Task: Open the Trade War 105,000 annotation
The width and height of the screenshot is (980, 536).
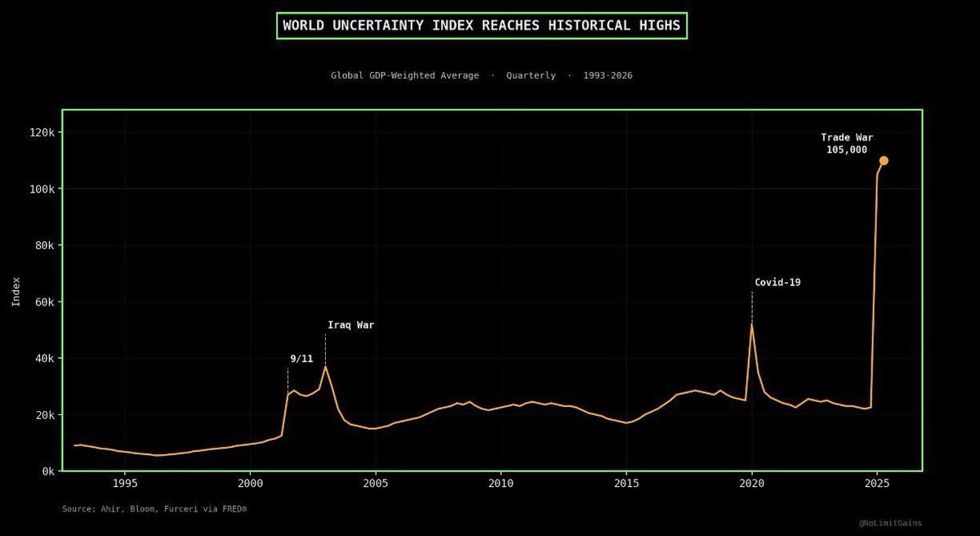Action: click(847, 143)
